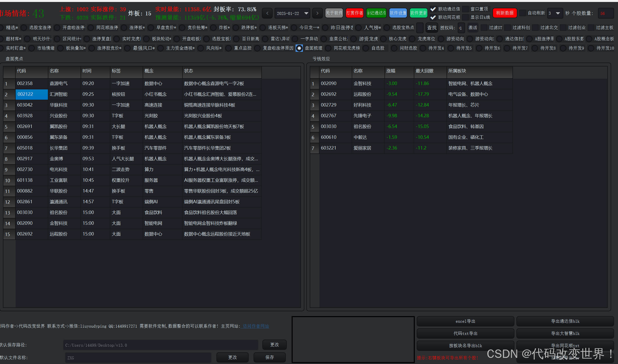Uncheck 联动通达信 checkbox

(x=433, y=9)
